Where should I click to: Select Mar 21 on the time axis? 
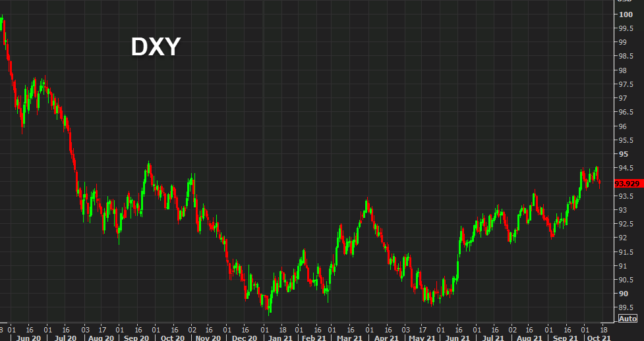[349, 338]
